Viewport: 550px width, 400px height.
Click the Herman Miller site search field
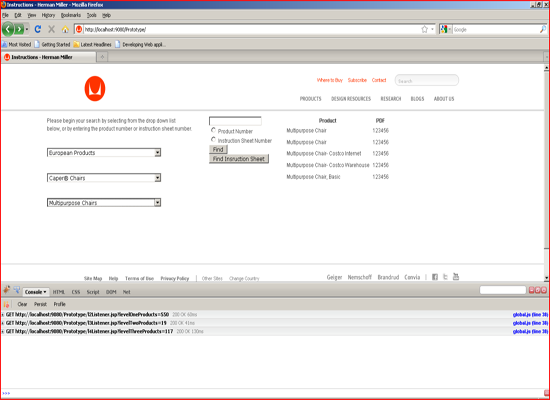click(427, 80)
